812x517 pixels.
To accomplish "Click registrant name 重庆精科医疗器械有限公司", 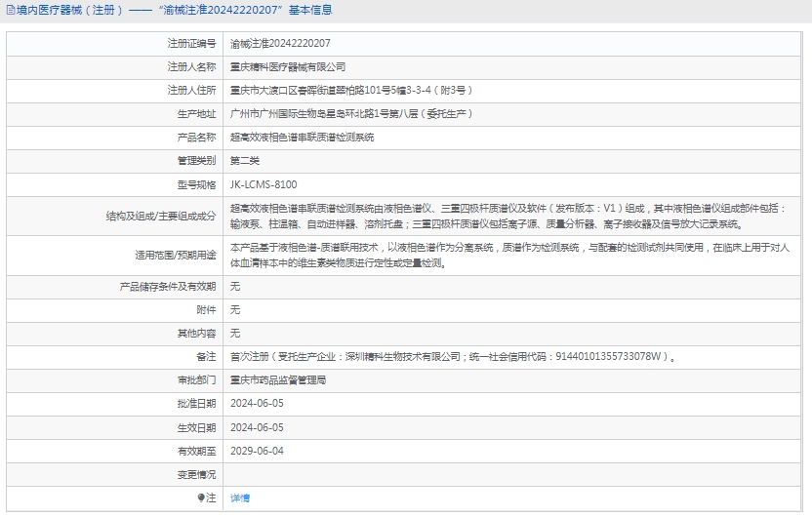I will (288, 67).
